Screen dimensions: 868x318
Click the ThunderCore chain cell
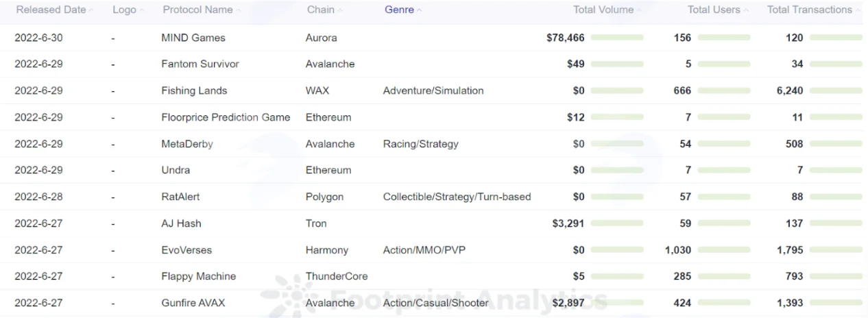pos(337,276)
